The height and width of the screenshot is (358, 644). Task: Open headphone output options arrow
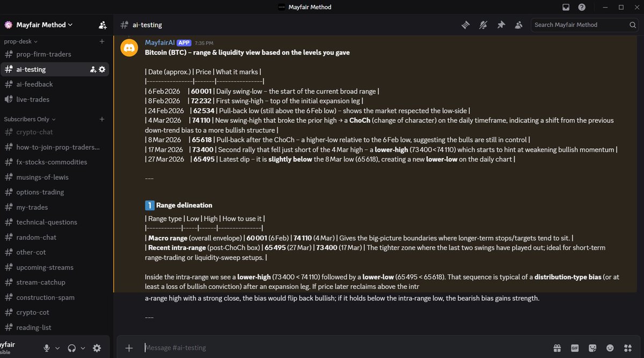pyautogui.click(x=83, y=348)
